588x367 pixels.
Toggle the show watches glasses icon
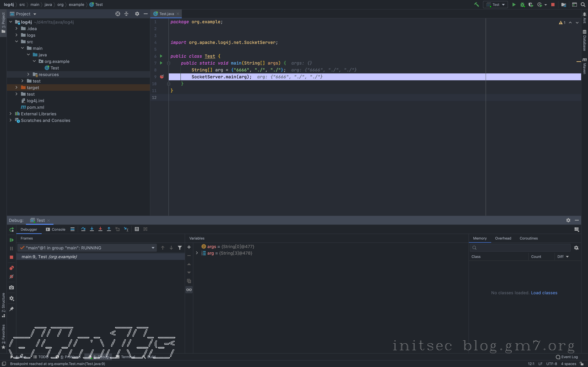[x=189, y=290]
